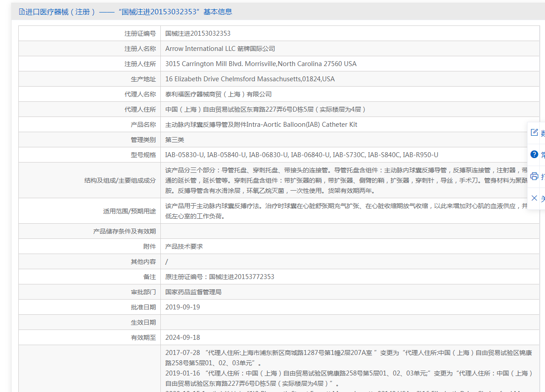This screenshot has height=392, width=545.
Task: Click the 产品名称 label cell
Action: click(89, 125)
